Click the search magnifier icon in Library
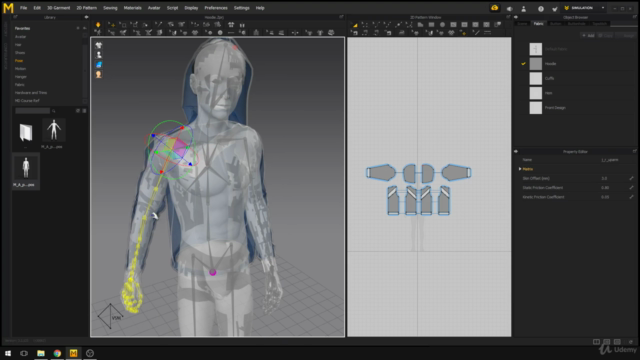This screenshot has height=360, width=640. pyautogui.click(x=53, y=111)
